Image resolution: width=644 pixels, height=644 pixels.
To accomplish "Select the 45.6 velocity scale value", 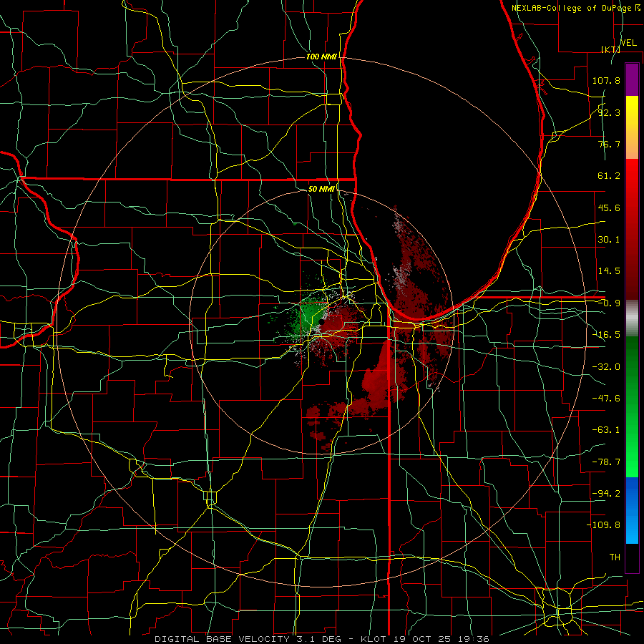I will [x=609, y=208].
